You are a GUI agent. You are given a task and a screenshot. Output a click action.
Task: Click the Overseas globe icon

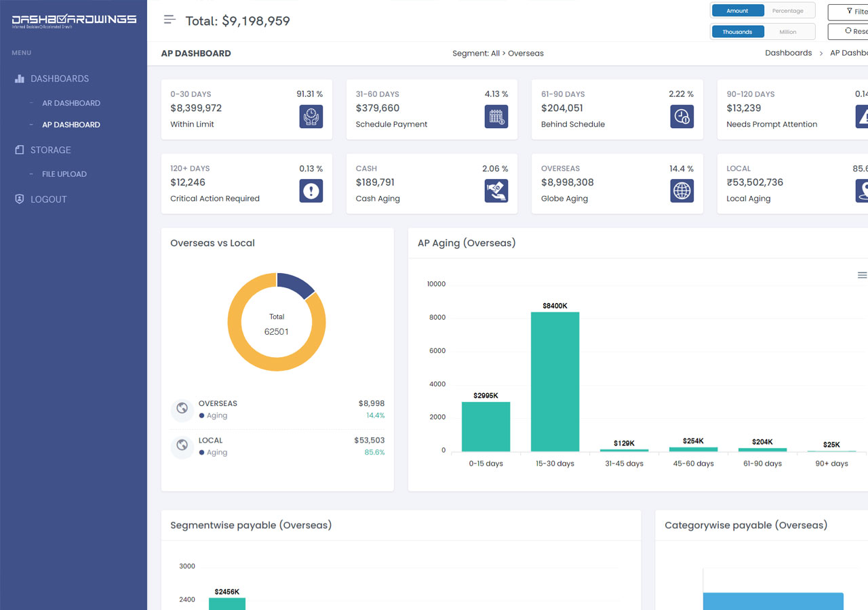tap(682, 191)
